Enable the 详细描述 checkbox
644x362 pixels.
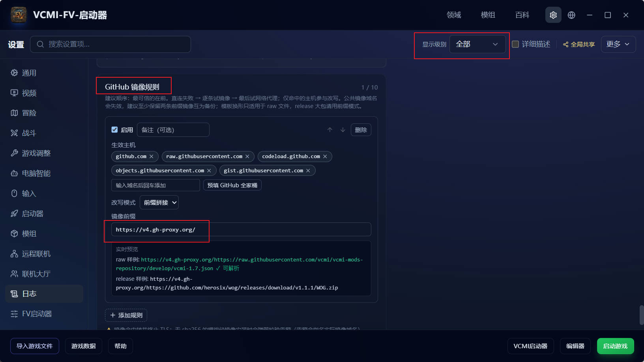point(515,44)
